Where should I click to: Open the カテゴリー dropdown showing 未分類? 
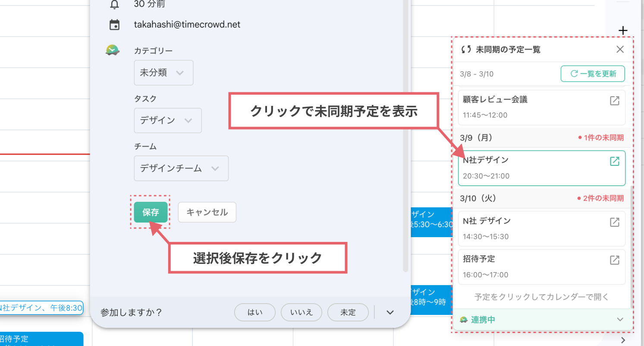tap(163, 73)
